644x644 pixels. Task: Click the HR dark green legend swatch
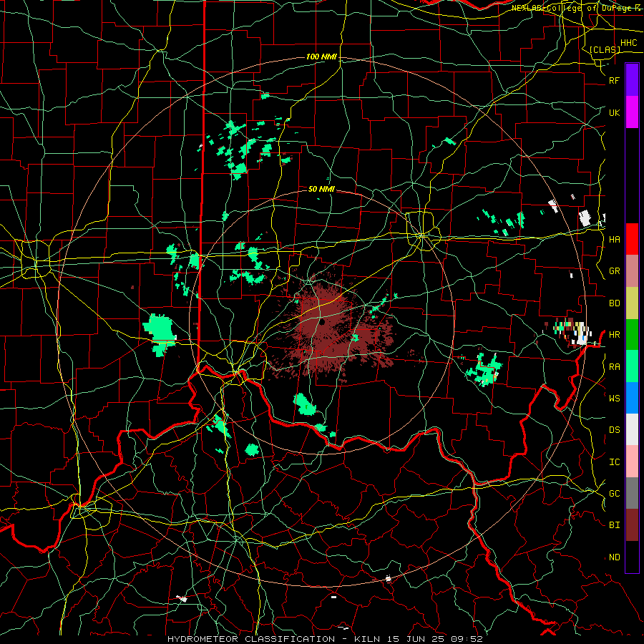[632, 335]
